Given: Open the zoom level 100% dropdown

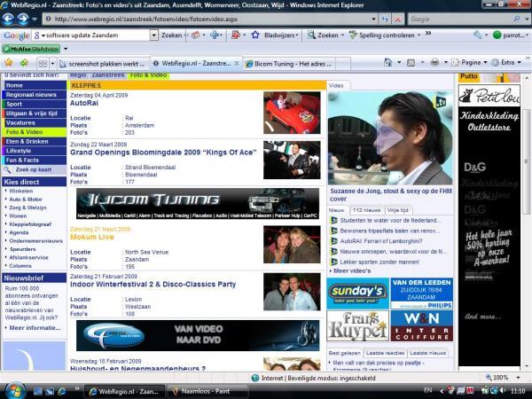Looking at the screenshot, I should click(518, 378).
